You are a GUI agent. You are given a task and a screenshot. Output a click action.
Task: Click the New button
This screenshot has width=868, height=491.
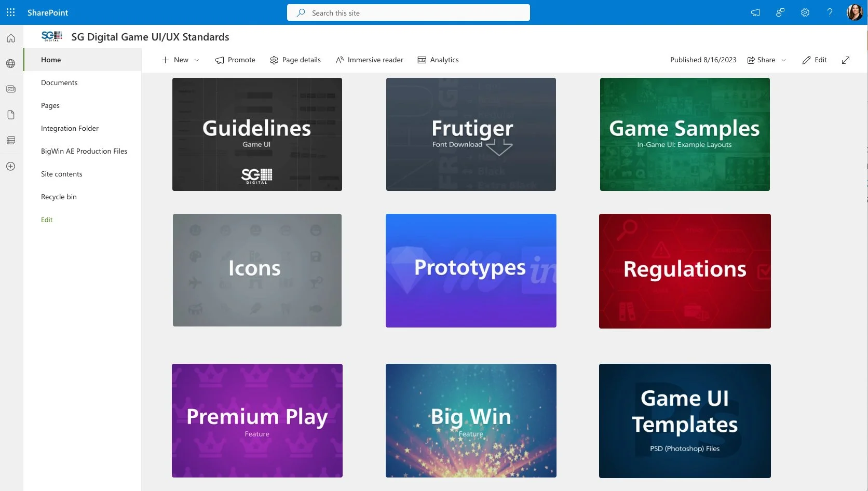coord(175,60)
